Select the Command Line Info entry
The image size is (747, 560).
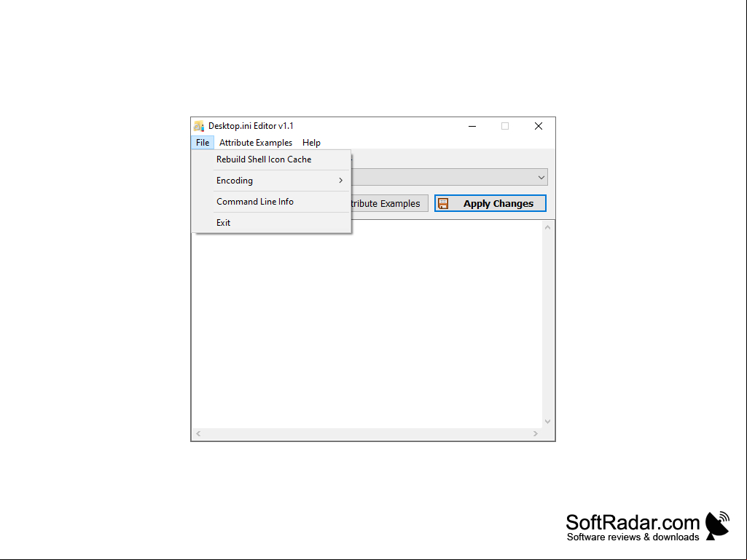click(271, 202)
